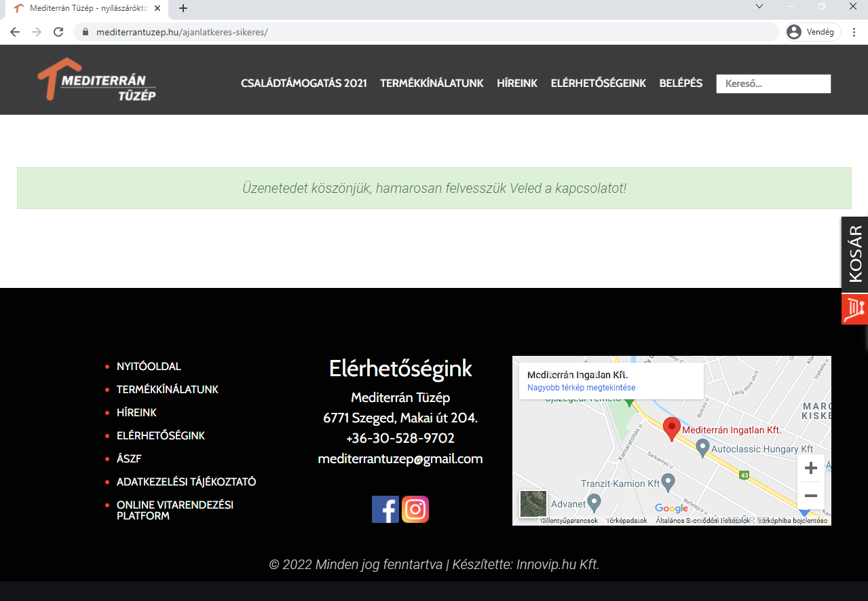This screenshot has width=868, height=601.
Task: Switch map to satellite view thumbnail
Action: (533, 504)
